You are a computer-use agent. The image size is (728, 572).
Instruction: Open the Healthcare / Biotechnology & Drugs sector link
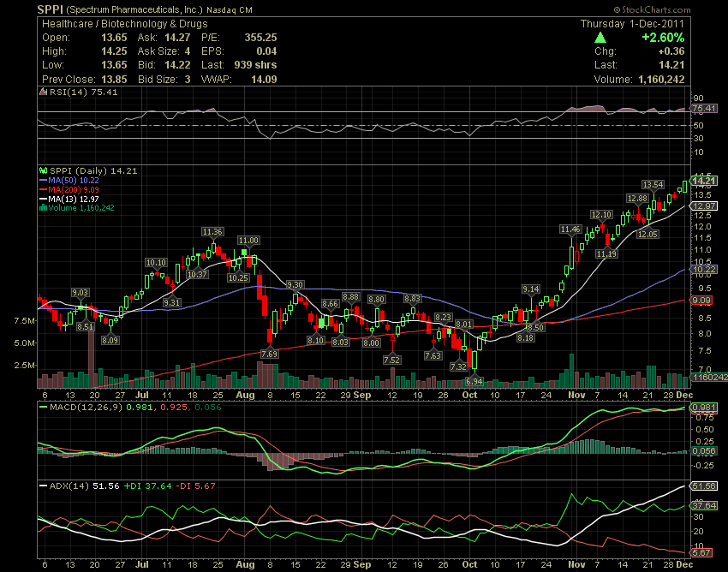pyautogui.click(x=113, y=24)
